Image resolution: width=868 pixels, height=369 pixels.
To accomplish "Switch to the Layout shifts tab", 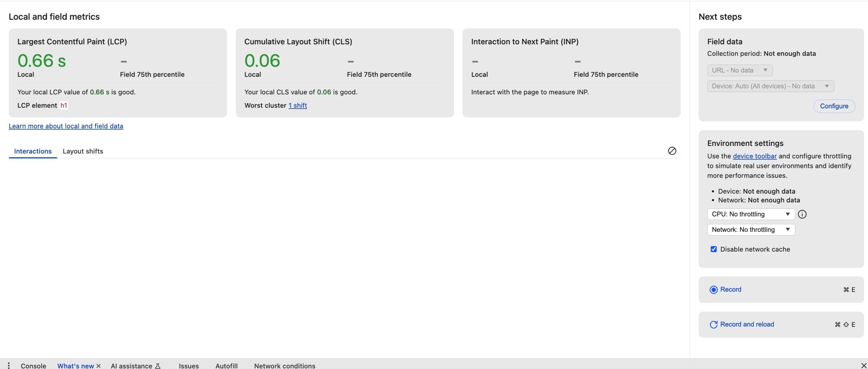I will [x=83, y=151].
